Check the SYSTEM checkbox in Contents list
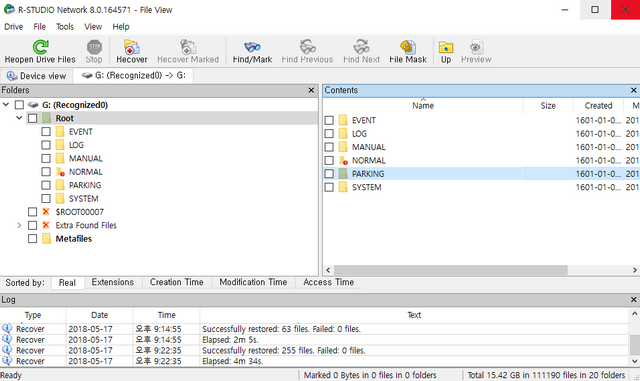 pos(329,187)
